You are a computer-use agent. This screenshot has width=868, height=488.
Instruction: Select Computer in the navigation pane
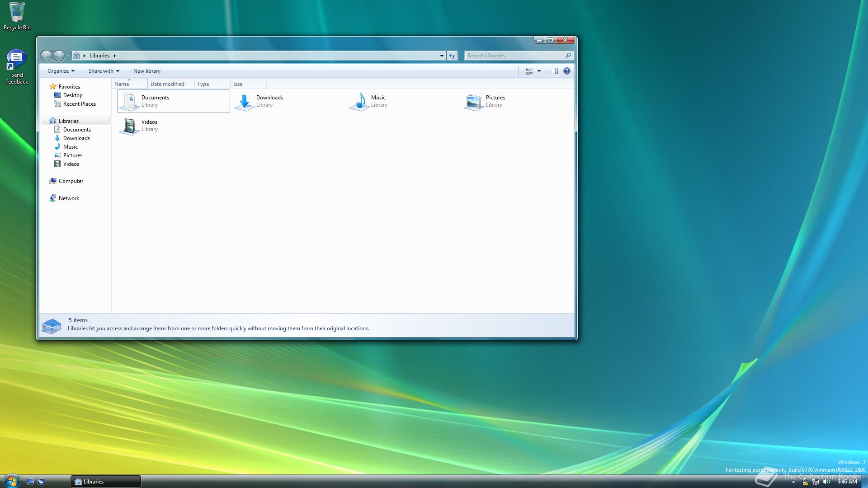pyautogui.click(x=71, y=181)
